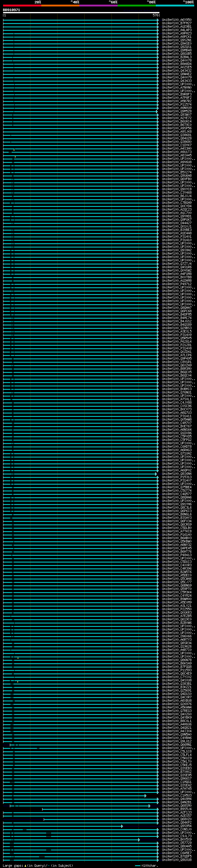Image resolution: width=197 pixels, height=868 pixels.
Task: Select the UniRef100_Q7REG3 label
Action: coord(177,711)
